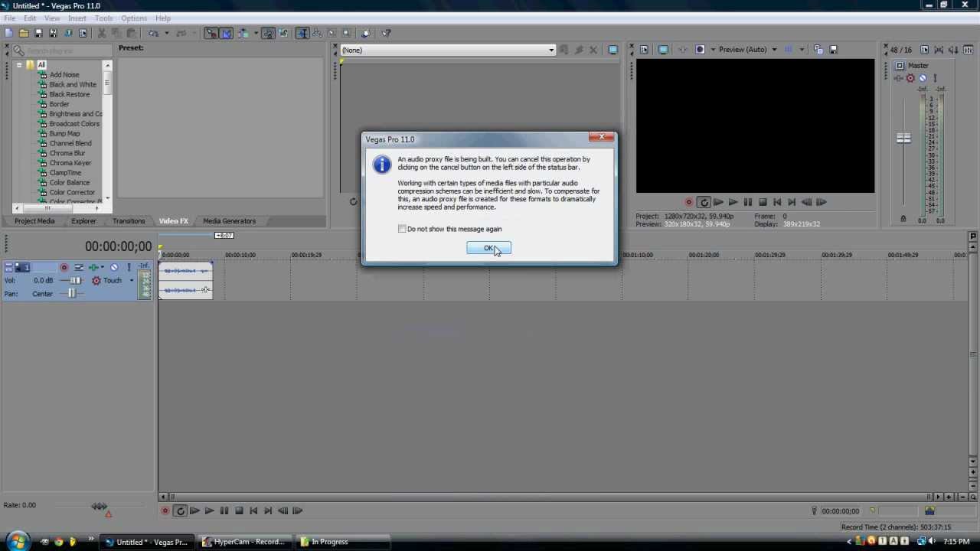Open the Options menu
Screen dimensions: 980x551
(134, 18)
